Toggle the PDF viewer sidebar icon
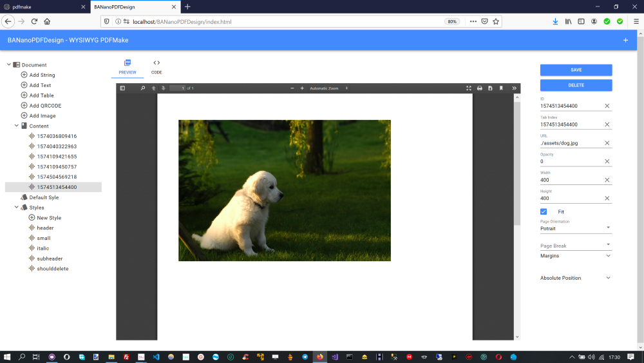 (x=122, y=88)
